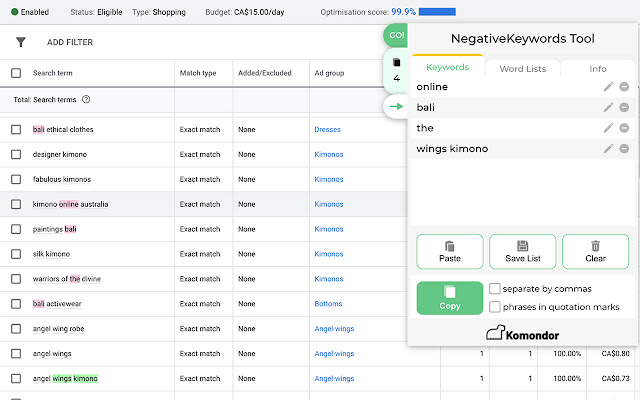The width and height of the screenshot is (640, 400).
Task: Click the Paste button
Action: tap(450, 251)
